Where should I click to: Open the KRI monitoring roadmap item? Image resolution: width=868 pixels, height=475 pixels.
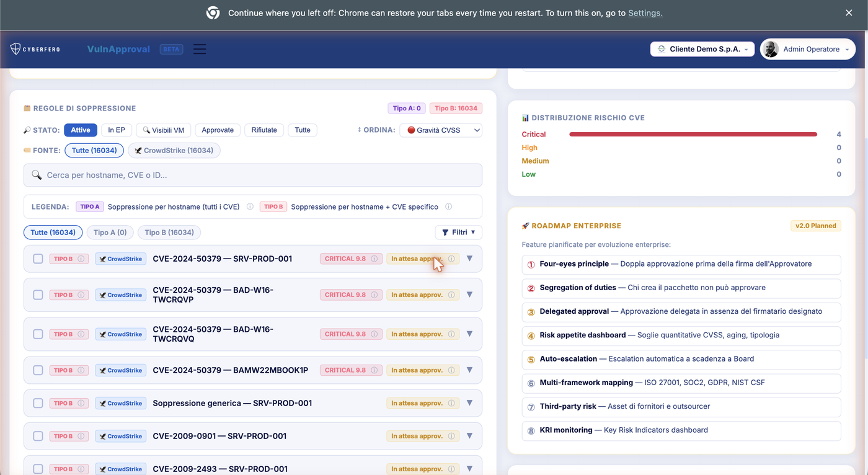[x=681, y=430]
